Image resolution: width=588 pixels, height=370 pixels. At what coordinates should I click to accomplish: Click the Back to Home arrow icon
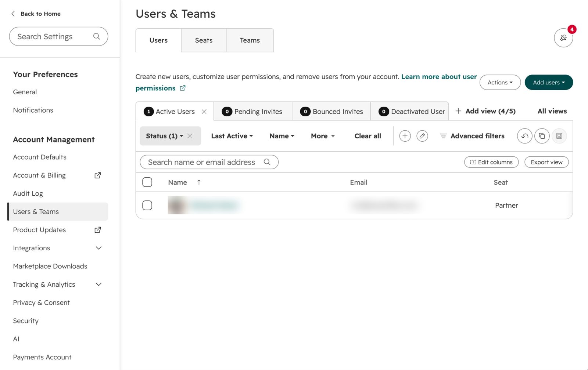(13, 14)
